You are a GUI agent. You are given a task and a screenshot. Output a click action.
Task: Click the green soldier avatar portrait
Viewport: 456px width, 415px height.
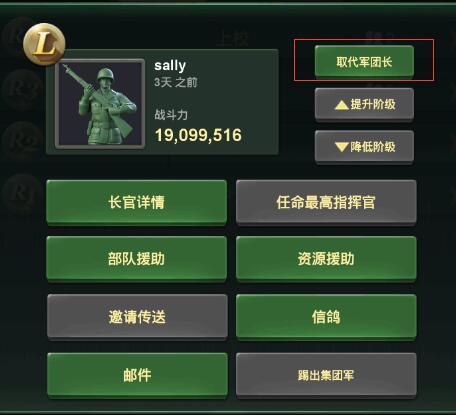100,103
